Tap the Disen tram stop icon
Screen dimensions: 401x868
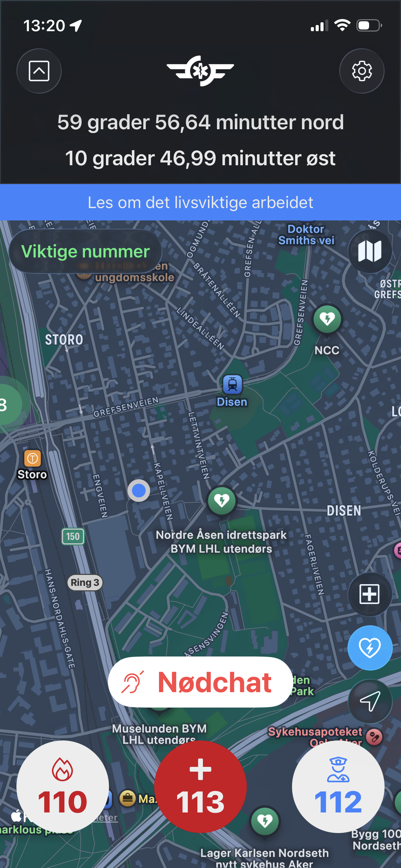click(x=232, y=384)
